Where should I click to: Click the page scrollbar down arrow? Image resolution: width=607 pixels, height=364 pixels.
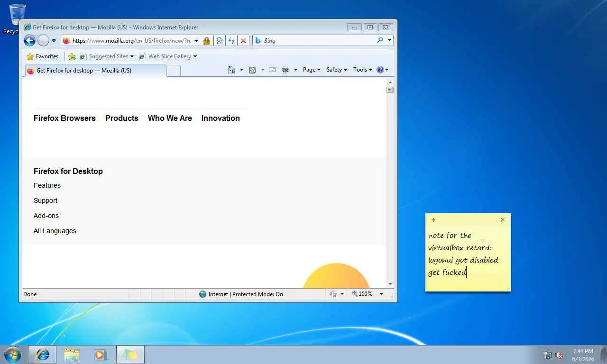tap(390, 284)
